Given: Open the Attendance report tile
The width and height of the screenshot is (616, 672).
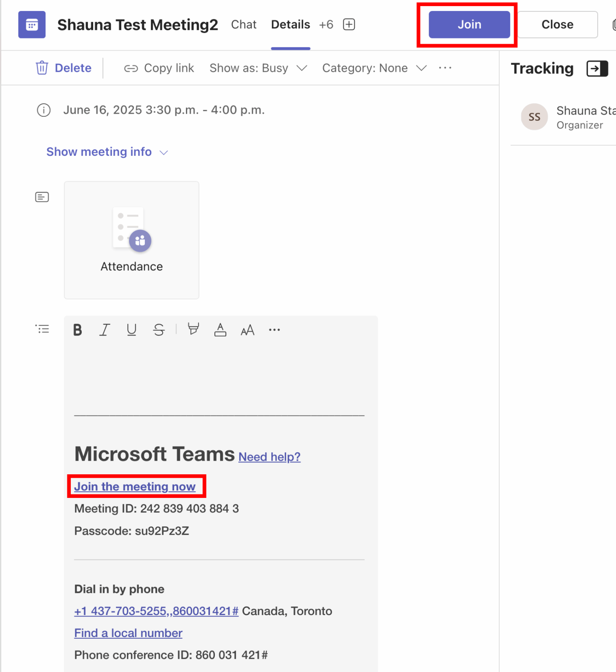Looking at the screenshot, I should 132,240.
